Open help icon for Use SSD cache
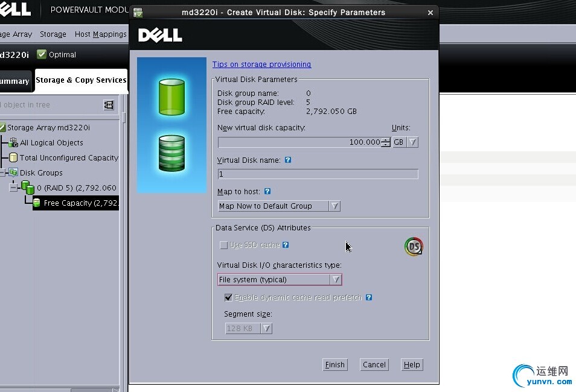The height and width of the screenshot is (392, 576). pyautogui.click(x=286, y=245)
